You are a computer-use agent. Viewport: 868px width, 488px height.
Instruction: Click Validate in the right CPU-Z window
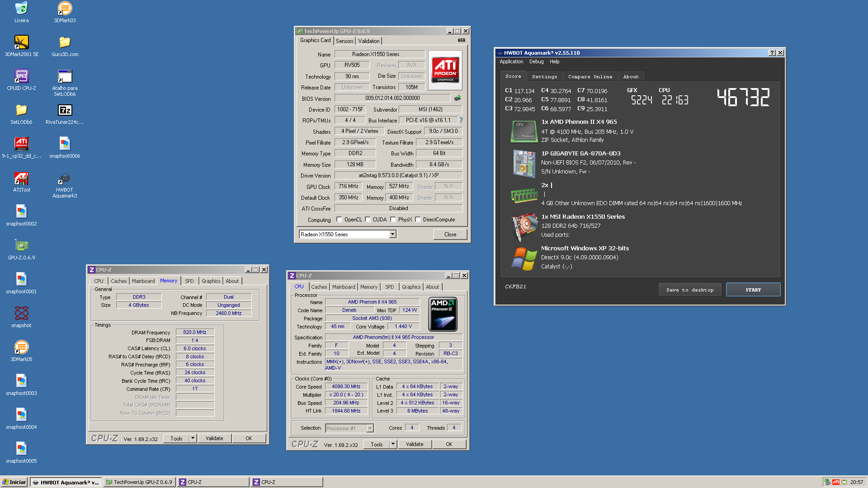coord(415,444)
